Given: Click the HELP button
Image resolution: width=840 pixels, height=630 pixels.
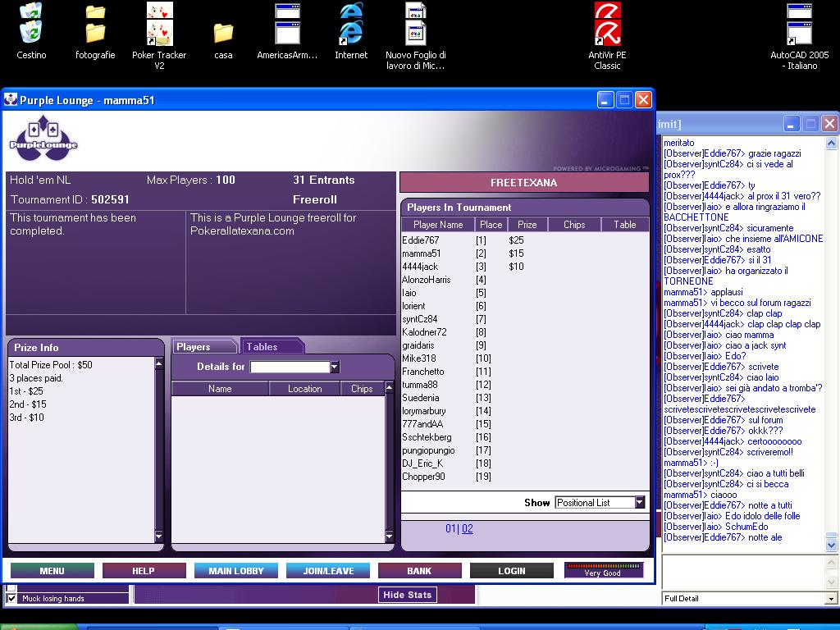Looking at the screenshot, I should [x=144, y=571].
